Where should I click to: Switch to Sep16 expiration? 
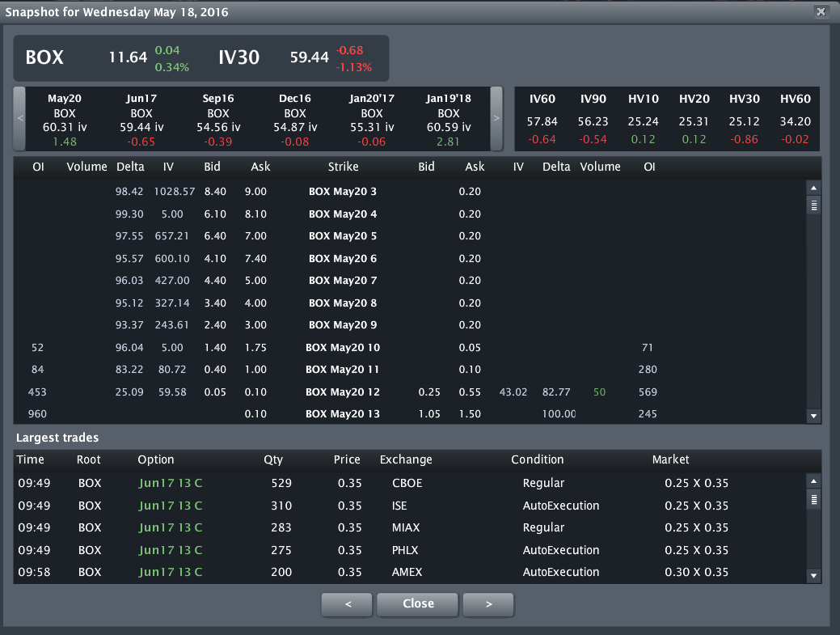218,120
